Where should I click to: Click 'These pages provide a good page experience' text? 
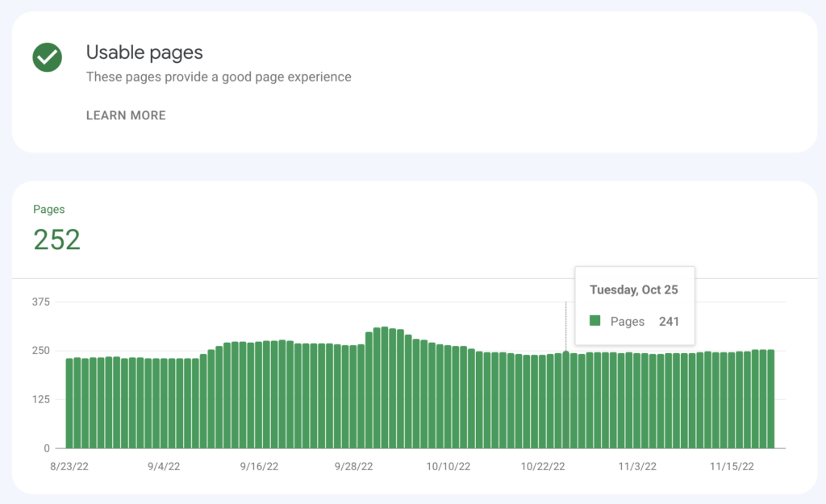pos(219,77)
